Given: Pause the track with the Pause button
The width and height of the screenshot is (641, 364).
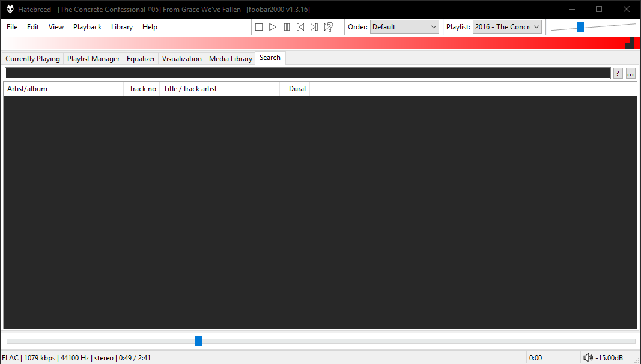Looking at the screenshot, I should (x=287, y=27).
